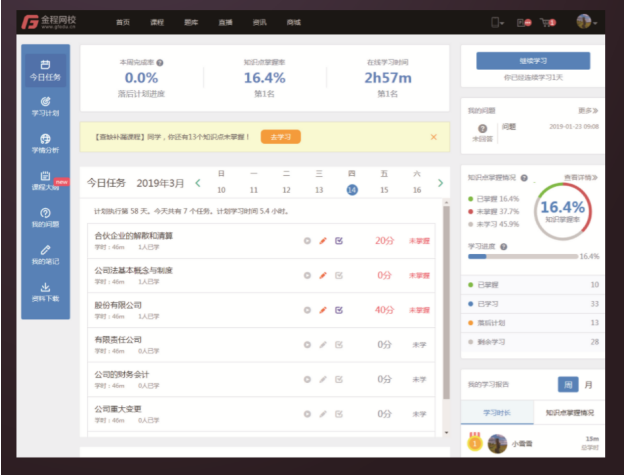Open 今日任务 in the left sidebar
This screenshot has height=475, width=624.
click(x=45, y=70)
